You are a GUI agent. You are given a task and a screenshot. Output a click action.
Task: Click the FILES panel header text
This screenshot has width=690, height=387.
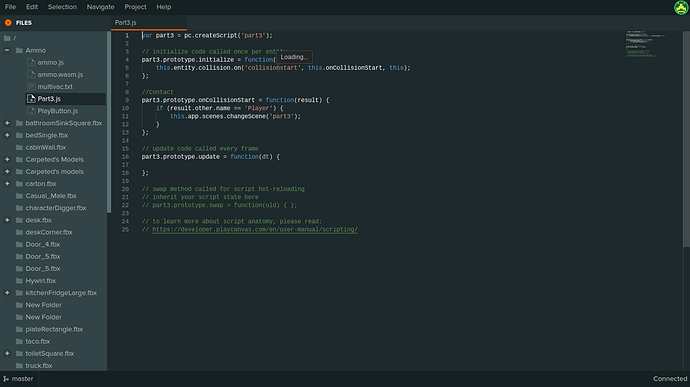click(24, 23)
